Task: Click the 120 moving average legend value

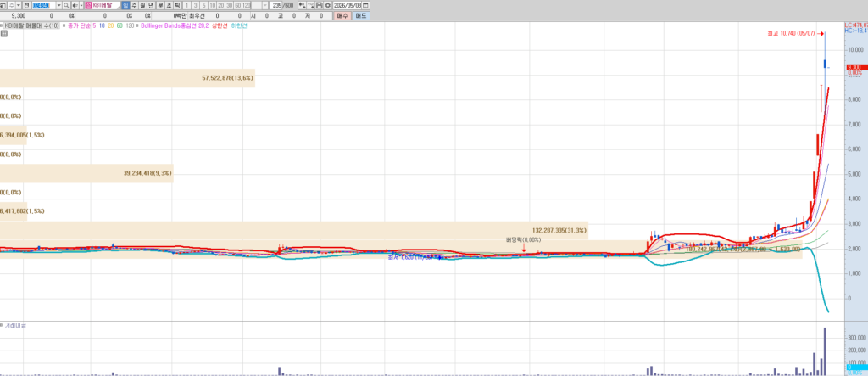Action: [x=130, y=25]
